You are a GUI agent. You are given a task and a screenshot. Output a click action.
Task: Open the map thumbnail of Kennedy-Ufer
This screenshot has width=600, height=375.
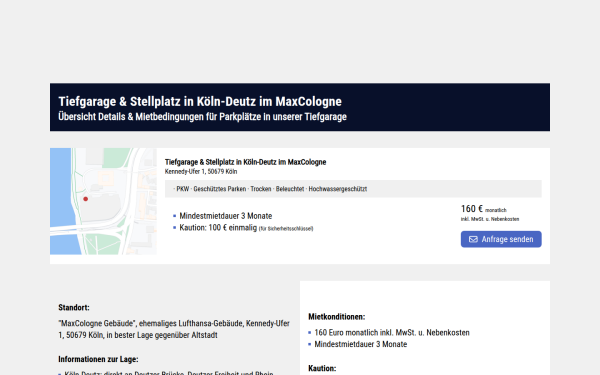103,201
